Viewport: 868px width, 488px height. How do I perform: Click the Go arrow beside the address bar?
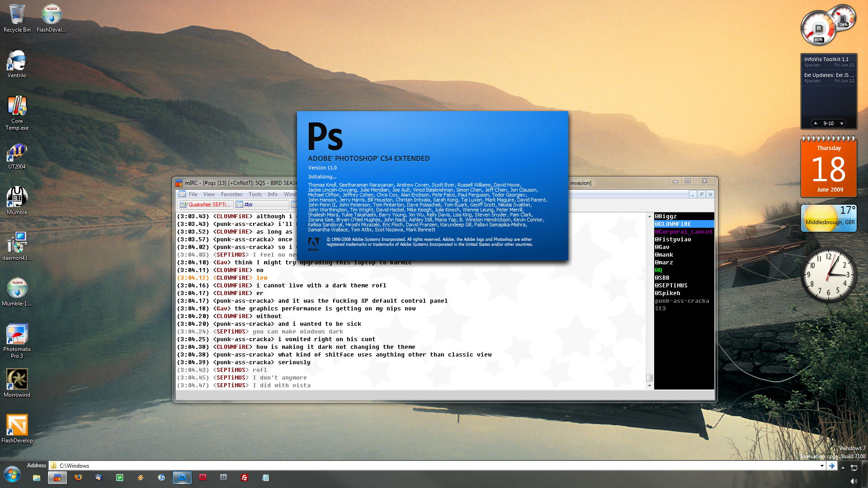[x=832, y=465]
